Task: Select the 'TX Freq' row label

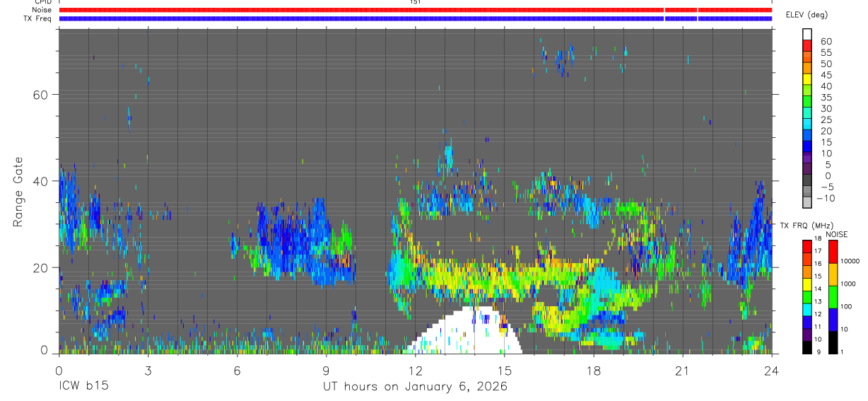Action: click(38, 18)
